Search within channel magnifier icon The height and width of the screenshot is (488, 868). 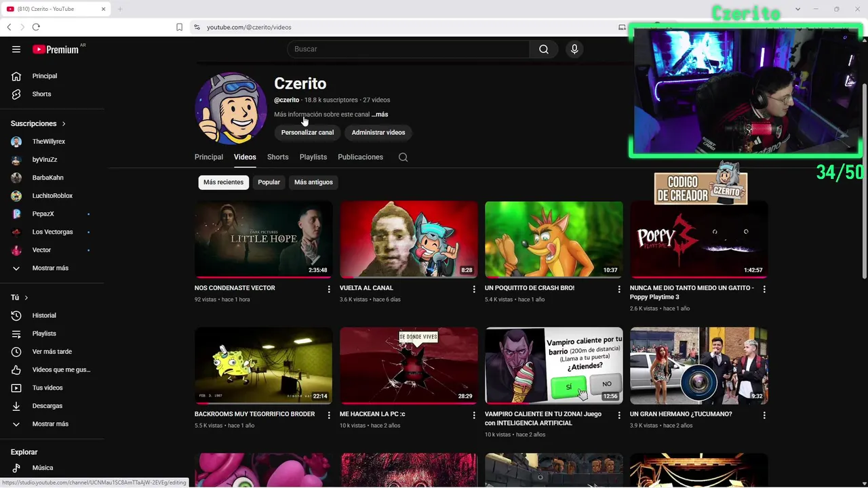[x=403, y=157]
